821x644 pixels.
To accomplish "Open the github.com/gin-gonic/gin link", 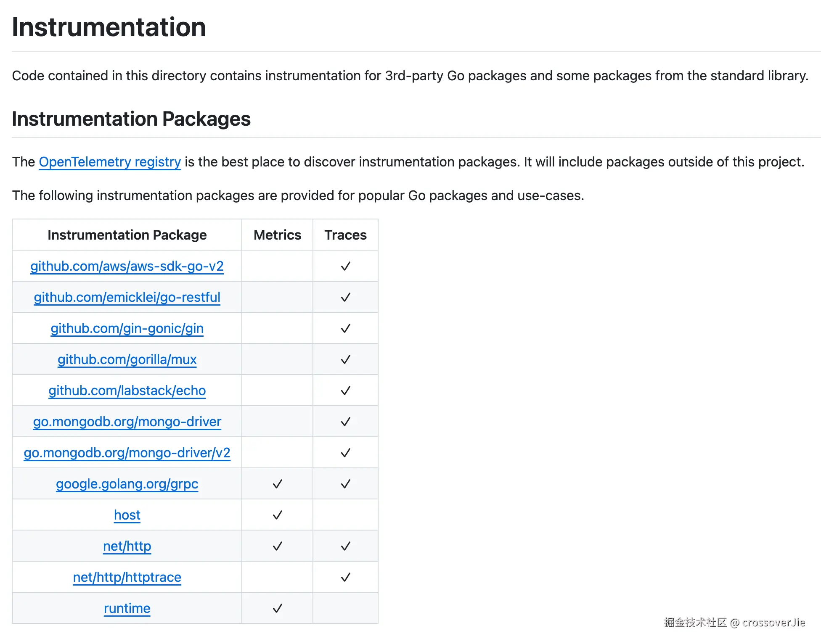I will 127,328.
